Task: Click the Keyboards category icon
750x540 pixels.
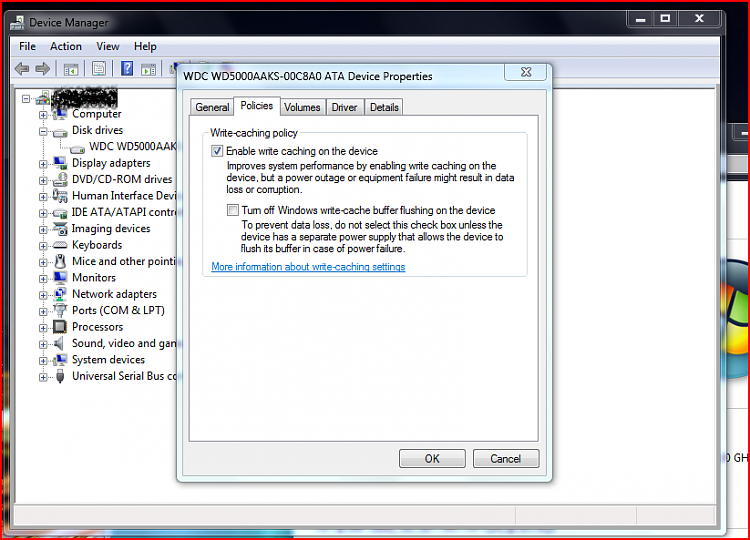Action: click(x=60, y=245)
